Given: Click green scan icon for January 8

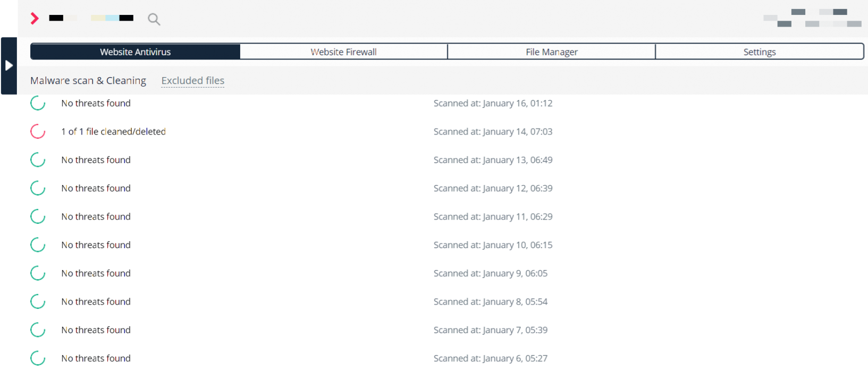Looking at the screenshot, I should (x=38, y=302).
